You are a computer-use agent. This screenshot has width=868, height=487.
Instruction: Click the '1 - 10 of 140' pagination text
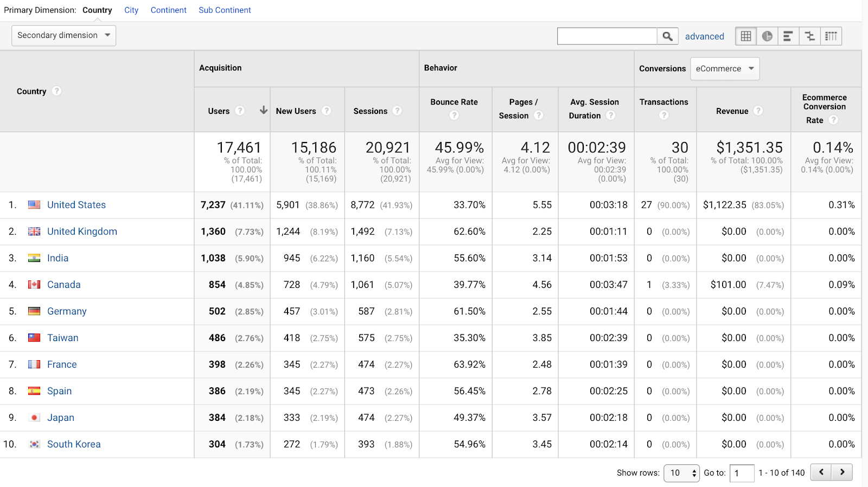(x=782, y=473)
